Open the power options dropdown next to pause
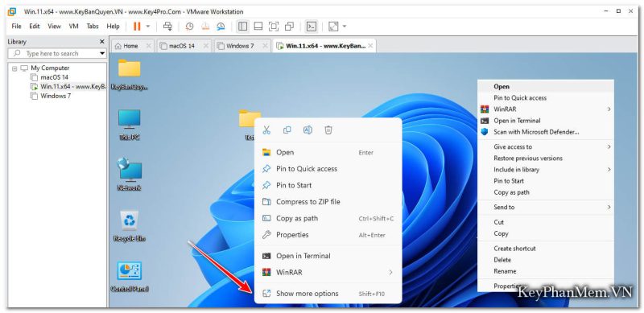Image resolution: width=644 pixels, height=313 pixels. click(148, 27)
